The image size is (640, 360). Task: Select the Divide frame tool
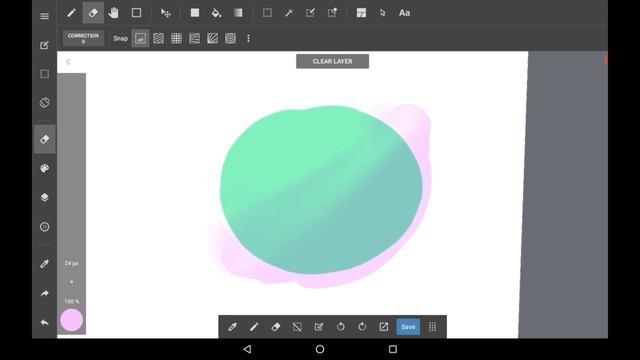[361, 13]
